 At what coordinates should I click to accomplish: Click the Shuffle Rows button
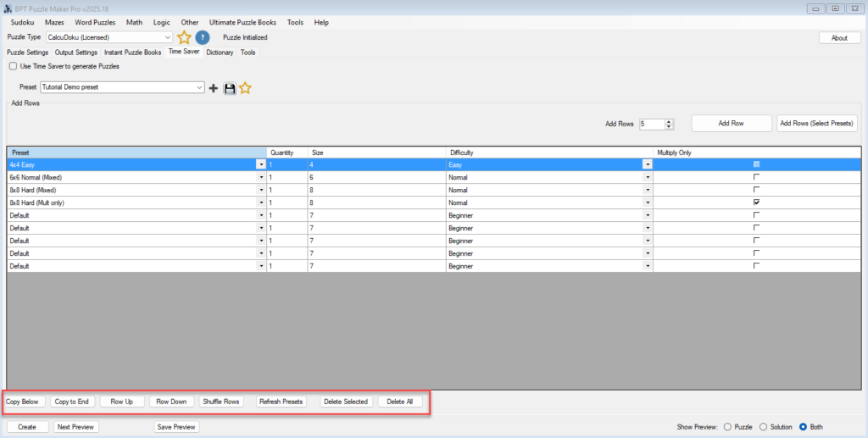click(x=221, y=402)
